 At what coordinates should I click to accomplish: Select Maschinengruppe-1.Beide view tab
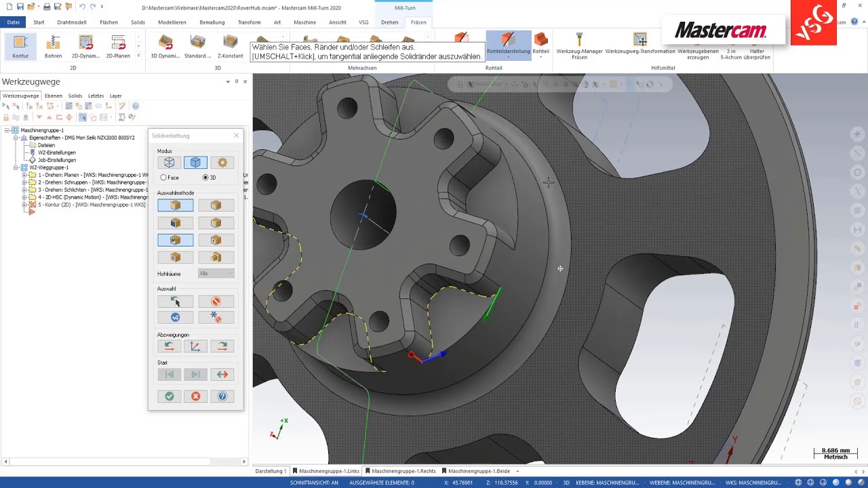pos(475,471)
